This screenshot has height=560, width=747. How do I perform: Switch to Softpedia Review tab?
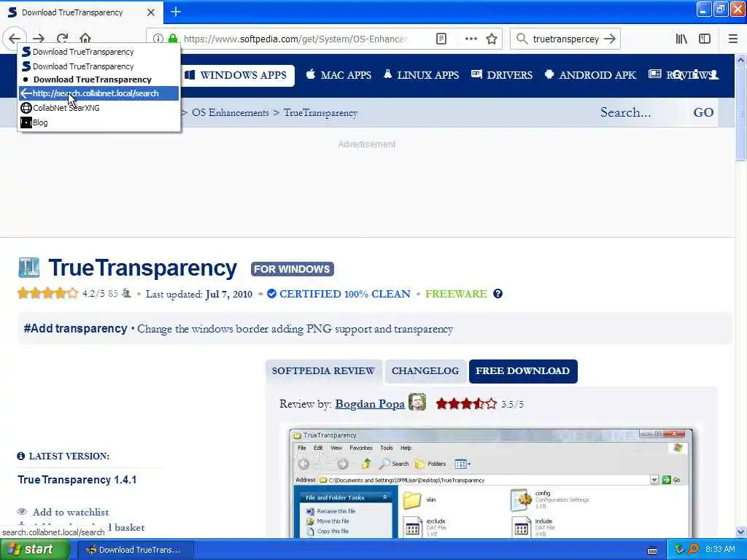(323, 371)
